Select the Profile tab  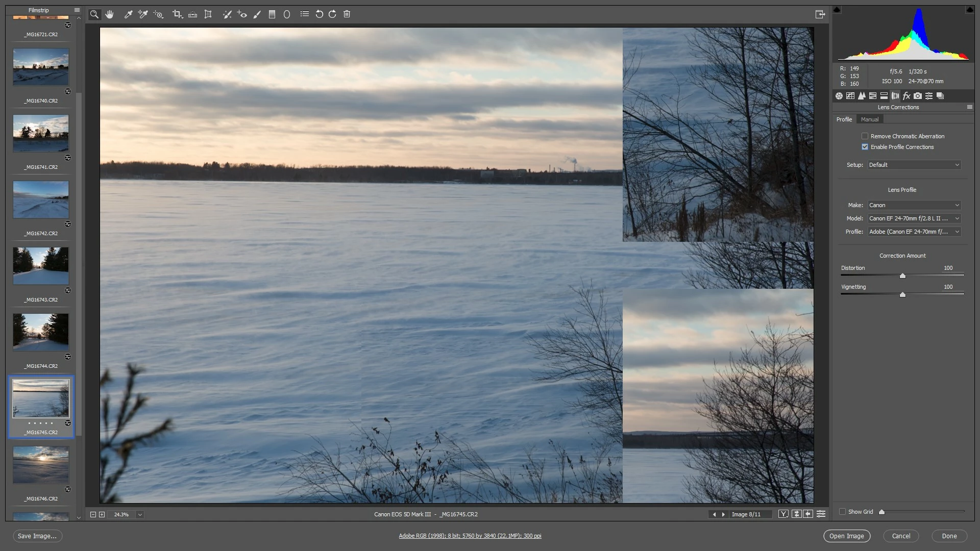click(x=844, y=119)
